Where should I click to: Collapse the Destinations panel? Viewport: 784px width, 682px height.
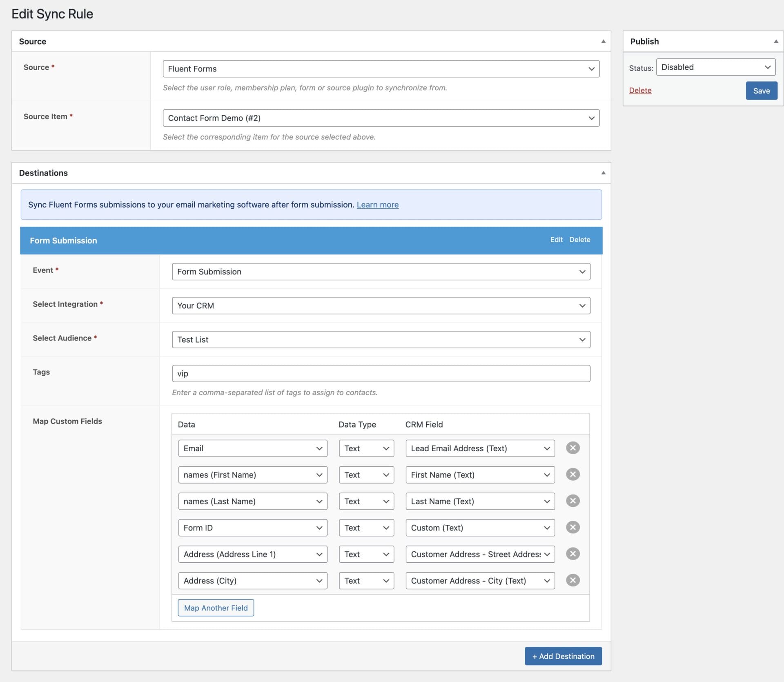[603, 173]
